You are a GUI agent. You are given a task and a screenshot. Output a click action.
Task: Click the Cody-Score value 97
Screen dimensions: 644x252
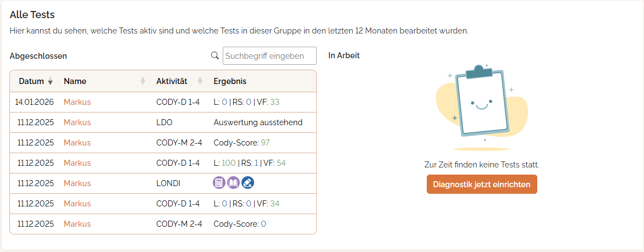(x=265, y=143)
